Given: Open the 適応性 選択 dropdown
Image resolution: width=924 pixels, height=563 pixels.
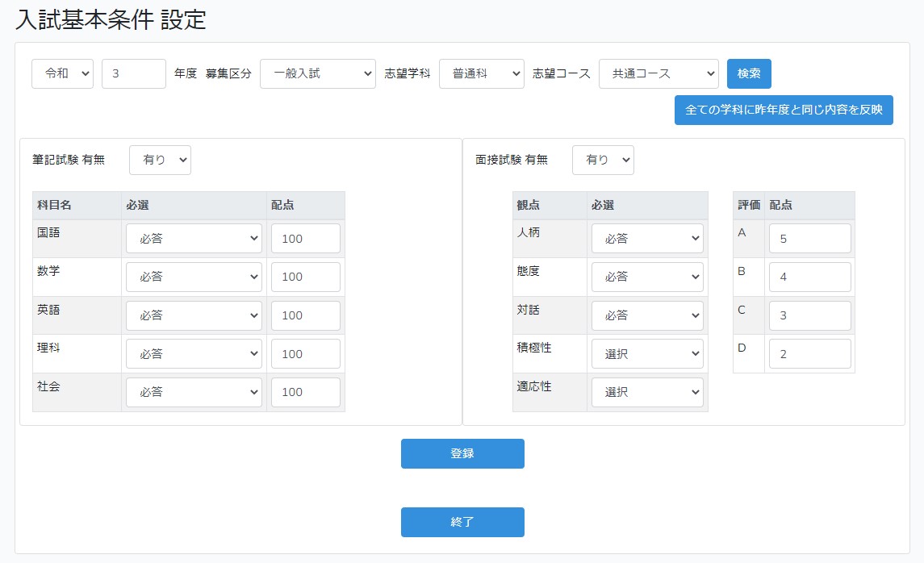Looking at the screenshot, I should [647, 392].
